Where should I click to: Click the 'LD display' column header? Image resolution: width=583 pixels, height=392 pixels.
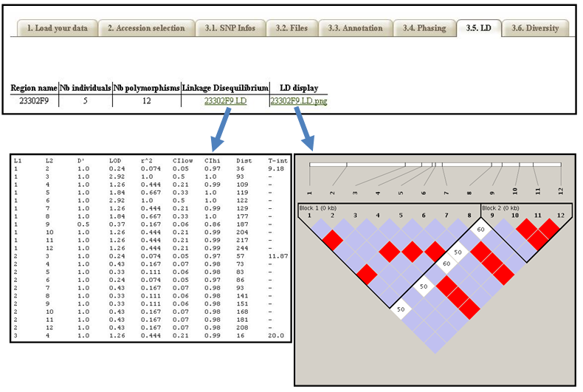click(299, 88)
